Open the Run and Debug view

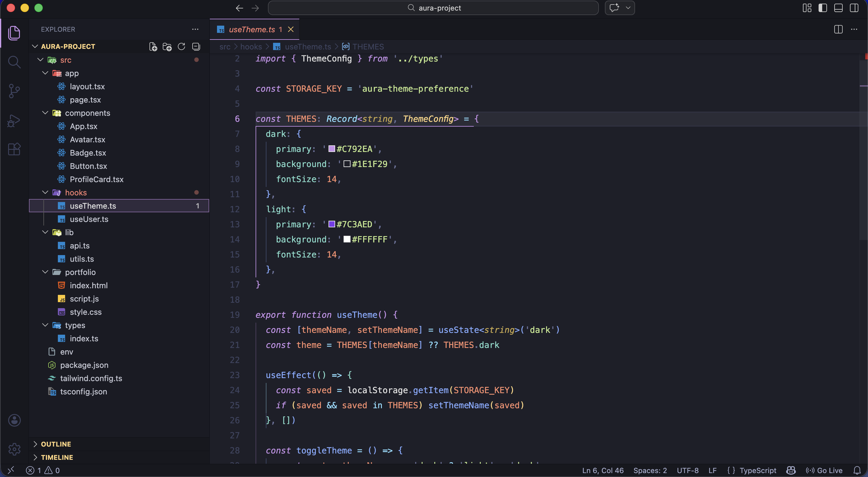click(14, 120)
